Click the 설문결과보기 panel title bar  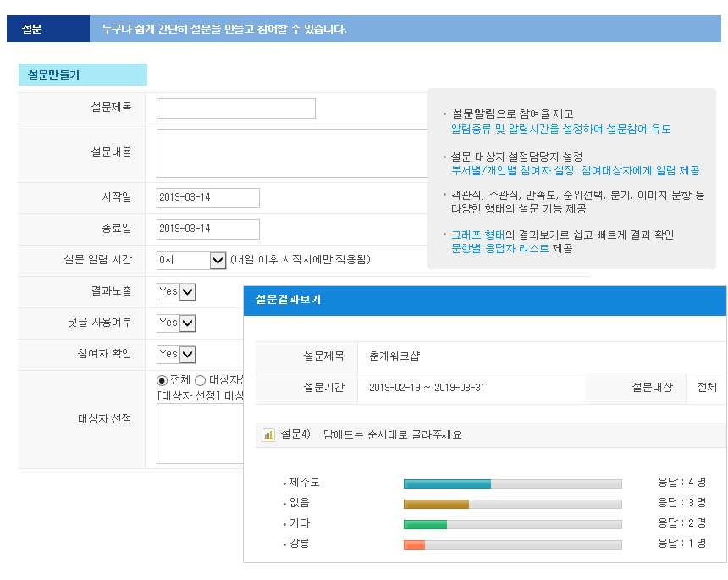484,300
